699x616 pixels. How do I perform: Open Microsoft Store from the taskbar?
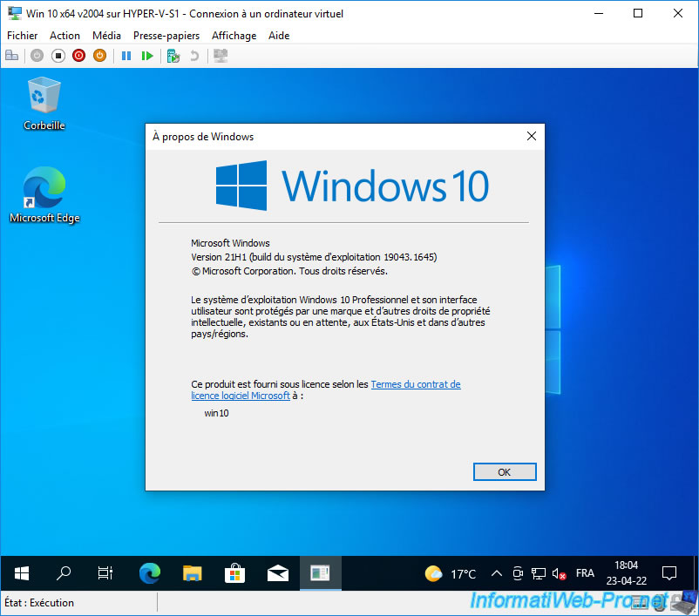(234, 573)
